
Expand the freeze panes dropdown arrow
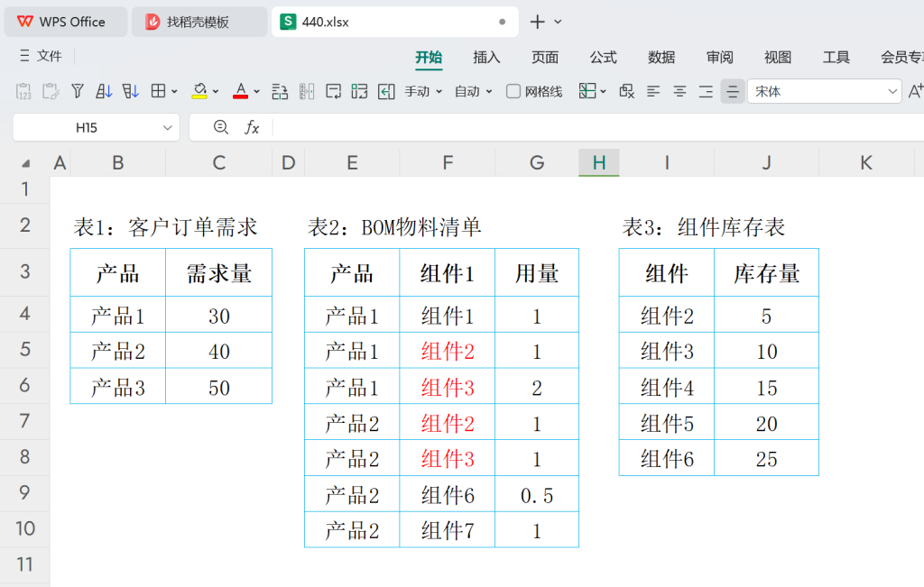click(x=603, y=91)
